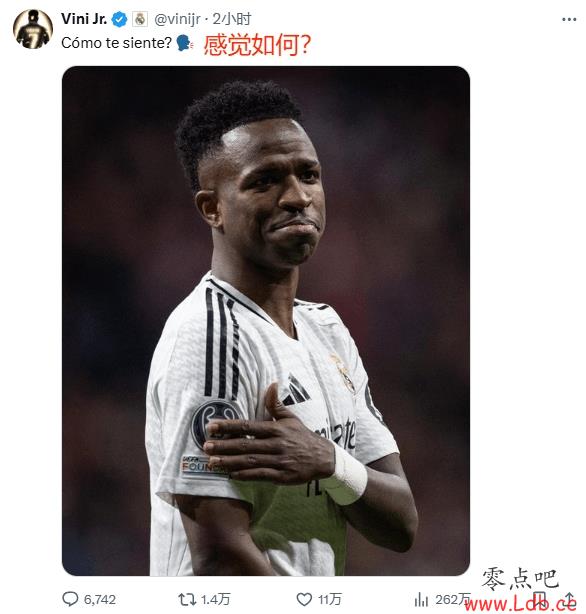Click the blue verified badge
The height and width of the screenshot is (614, 586).
pos(119,19)
